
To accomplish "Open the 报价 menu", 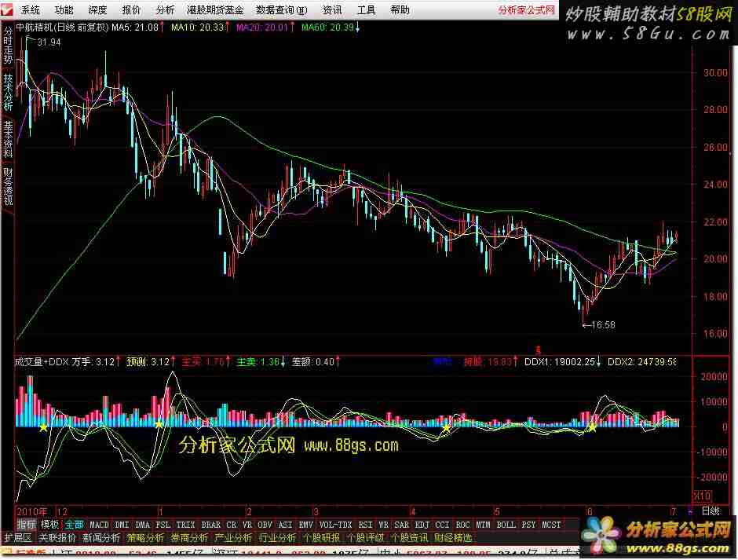I will (131, 9).
